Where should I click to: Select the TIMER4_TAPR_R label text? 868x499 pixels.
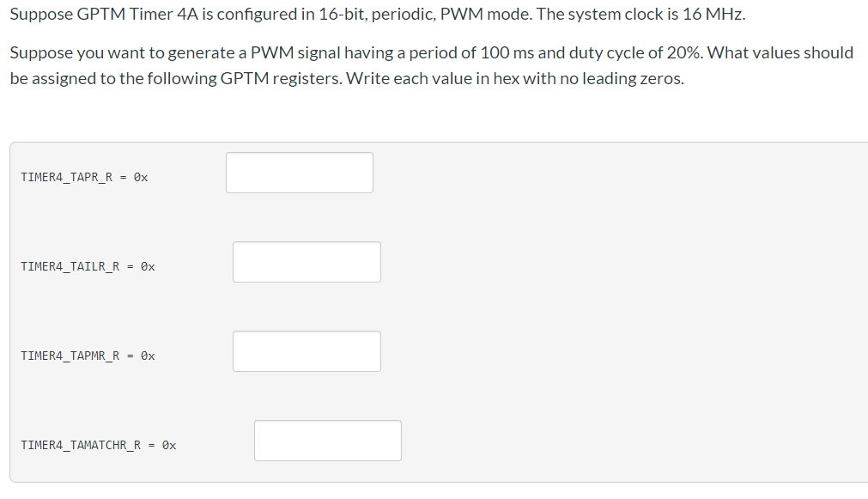click(x=67, y=177)
